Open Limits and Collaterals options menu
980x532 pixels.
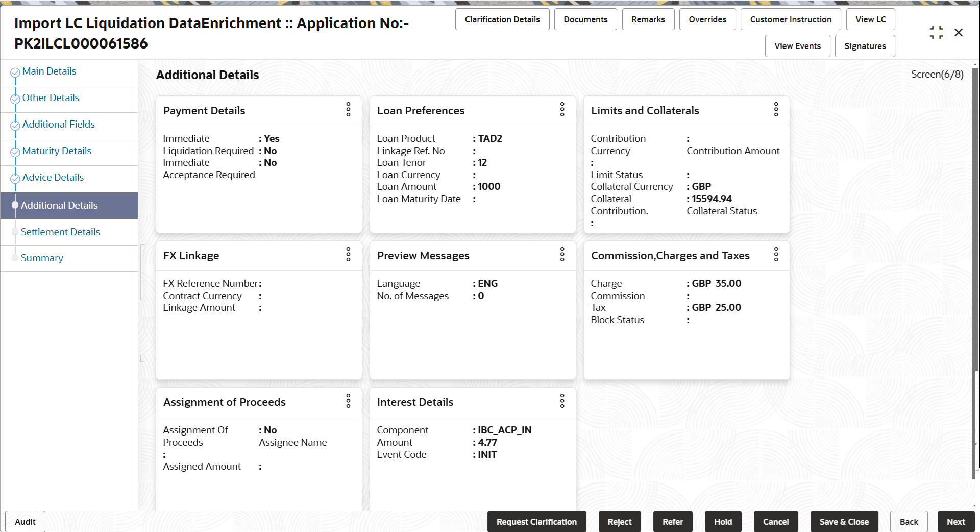tap(776, 109)
